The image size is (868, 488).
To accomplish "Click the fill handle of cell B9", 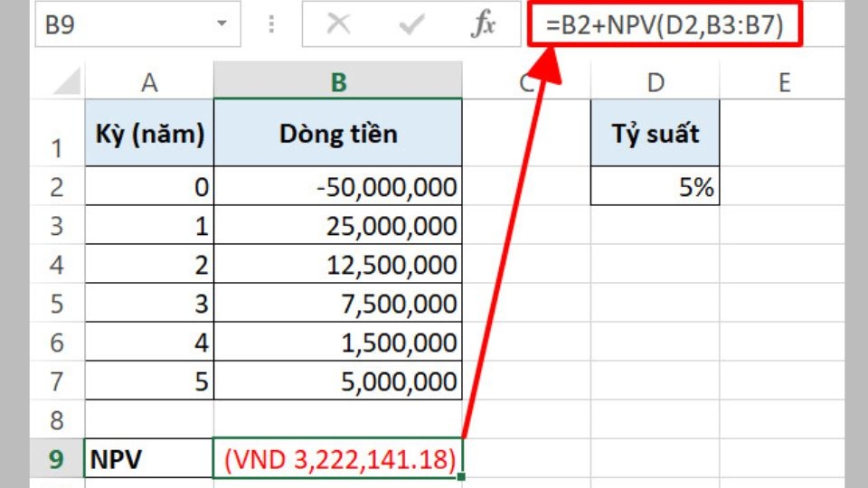I will tap(462, 476).
